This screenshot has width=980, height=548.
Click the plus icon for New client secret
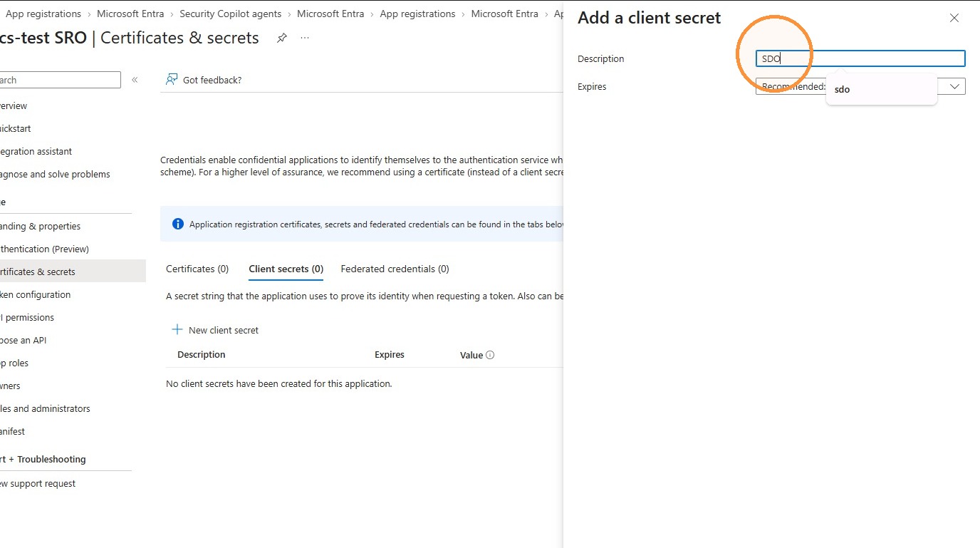click(x=177, y=330)
